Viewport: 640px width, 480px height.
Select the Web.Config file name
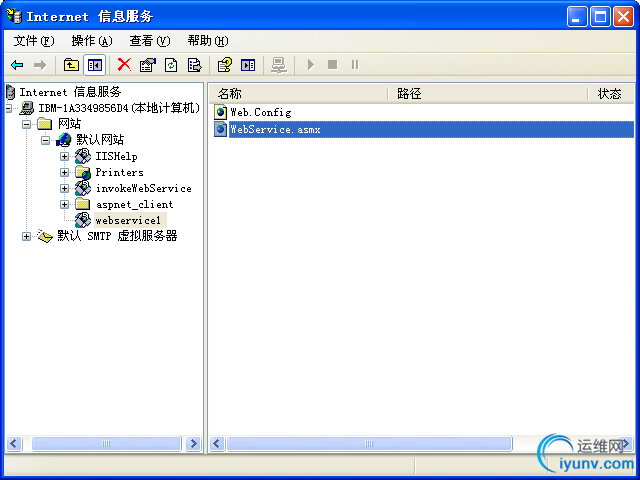(x=261, y=112)
